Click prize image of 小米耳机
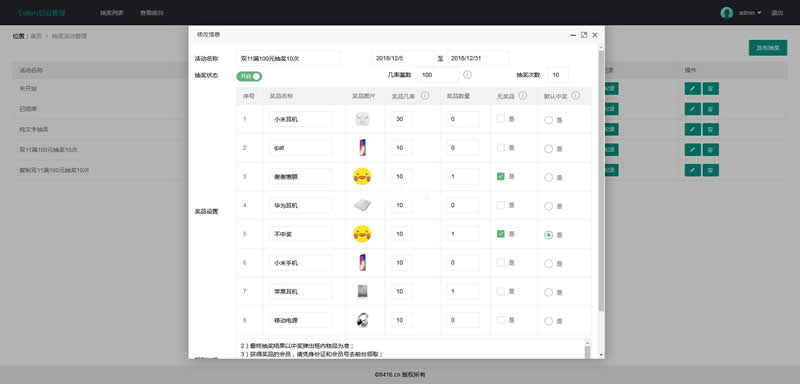800x384 pixels. coord(362,119)
